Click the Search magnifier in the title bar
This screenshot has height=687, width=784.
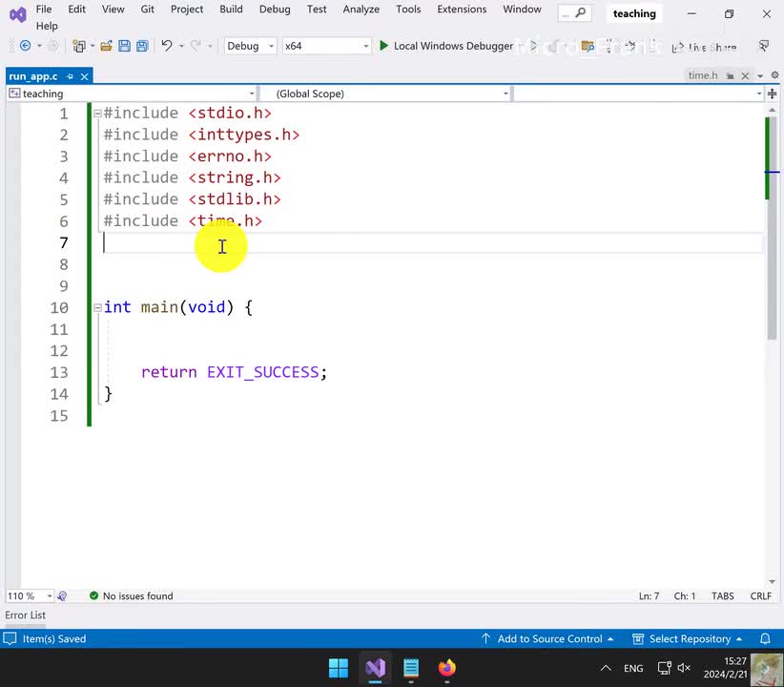(x=580, y=13)
